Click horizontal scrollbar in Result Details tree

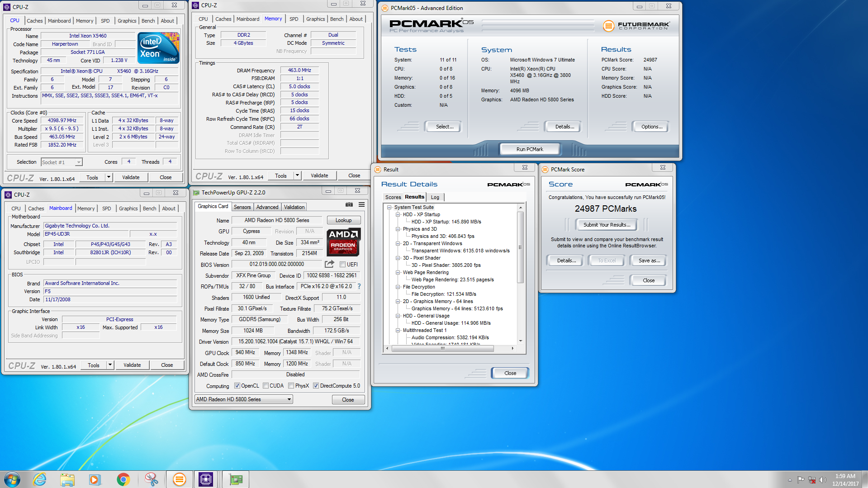tap(442, 348)
